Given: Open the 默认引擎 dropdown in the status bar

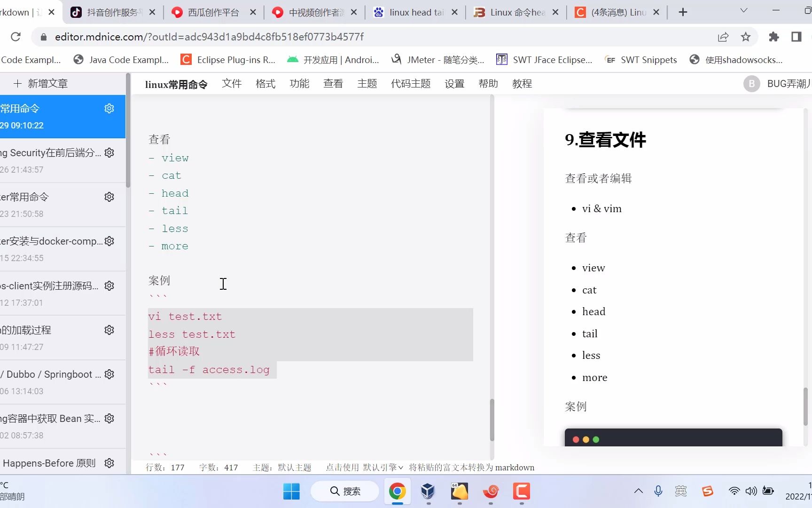Looking at the screenshot, I should click(383, 468).
